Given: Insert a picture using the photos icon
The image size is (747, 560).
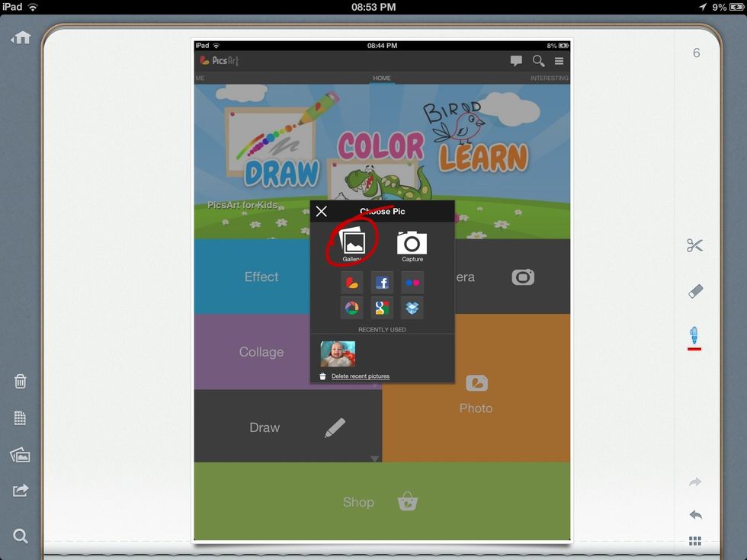Looking at the screenshot, I should pyautogui.click(x=21, y=455).
